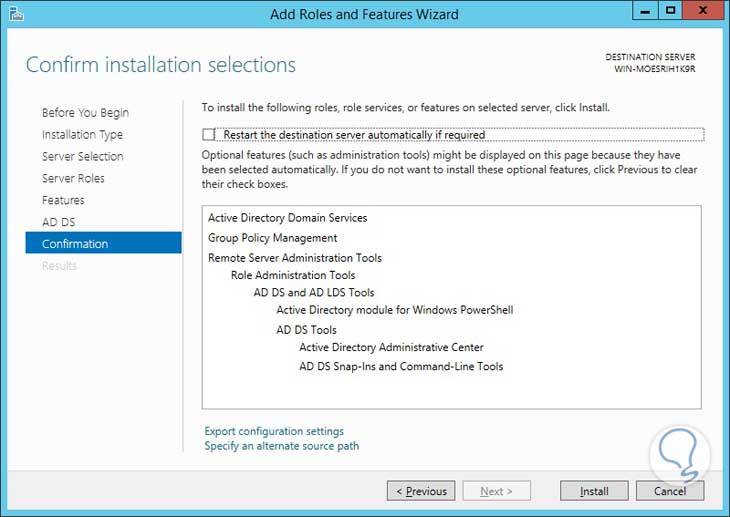Open the Installation Type step
Image resolution: width=730 pixels, height=517 pixels.
click(82, 135)
